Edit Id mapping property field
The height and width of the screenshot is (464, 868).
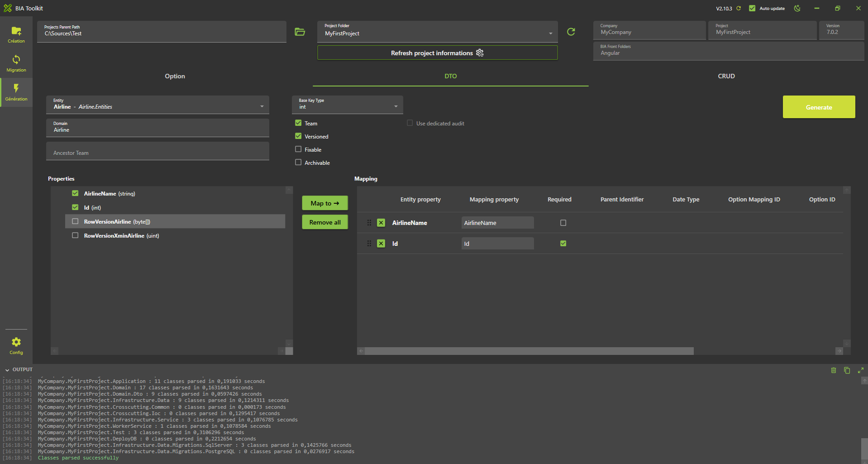(x=497, y=244)
